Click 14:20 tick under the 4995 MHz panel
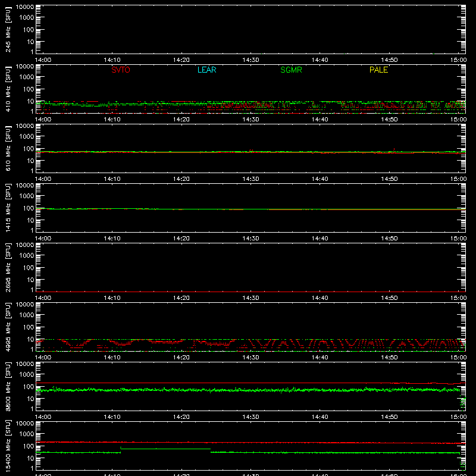Screen dimensions: 476x476 tap(181, 358)
